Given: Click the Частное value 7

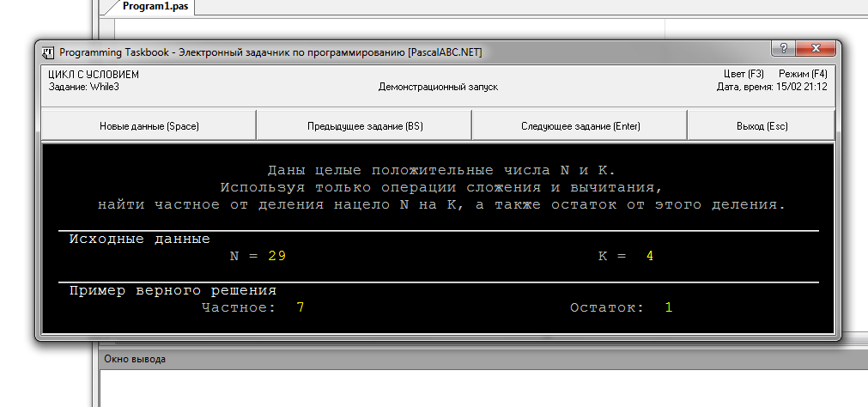Looking at the screenshot, I should coord(300,307).
